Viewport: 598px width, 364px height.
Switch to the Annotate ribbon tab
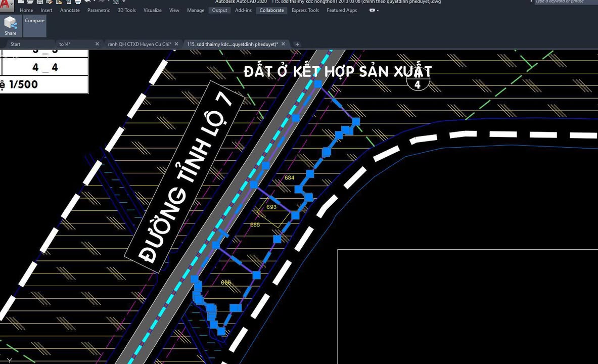70,10
